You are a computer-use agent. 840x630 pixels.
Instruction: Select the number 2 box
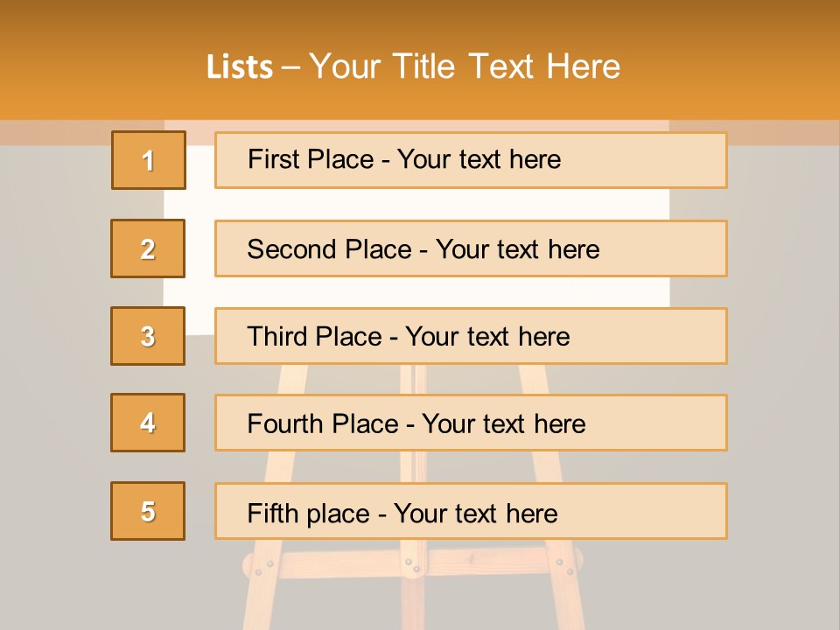pos(149,248)
